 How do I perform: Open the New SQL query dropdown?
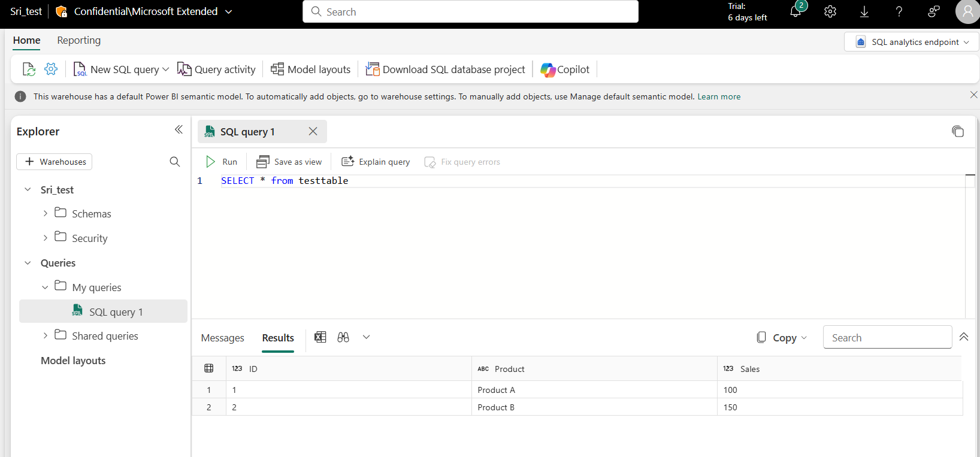[x=166, y=69]
